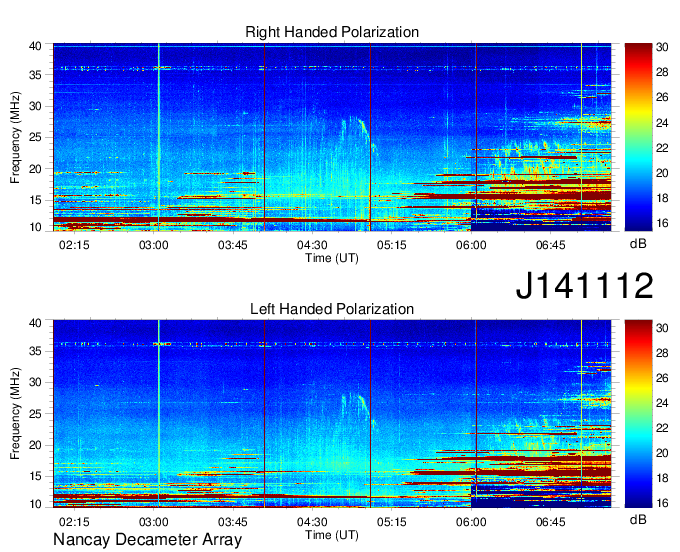Screen dimensions: 680x552
Task: Click the left-handed plot's colorbar gradient
Action: (638, 414)
